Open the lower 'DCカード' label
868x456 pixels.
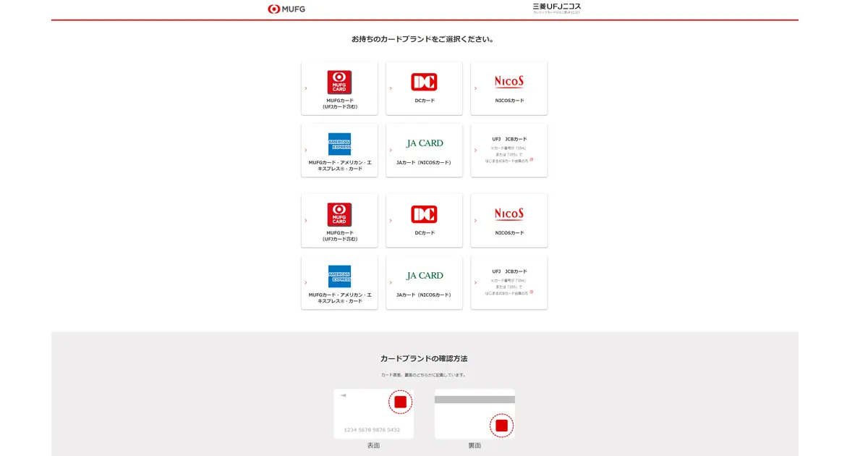pos(425,233)
